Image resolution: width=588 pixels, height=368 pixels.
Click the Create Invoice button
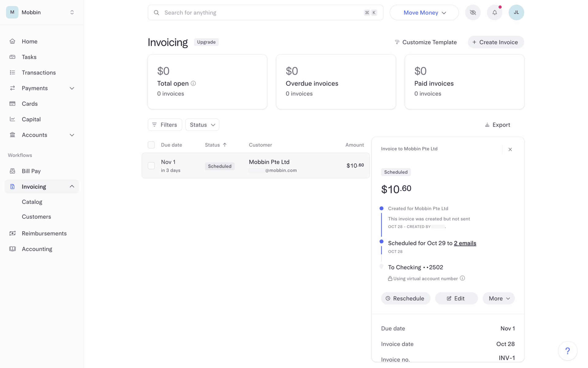coord(496,42)
